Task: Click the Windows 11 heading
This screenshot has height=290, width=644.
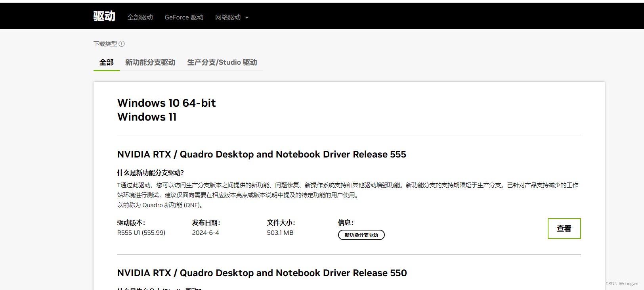Action: 147,117
